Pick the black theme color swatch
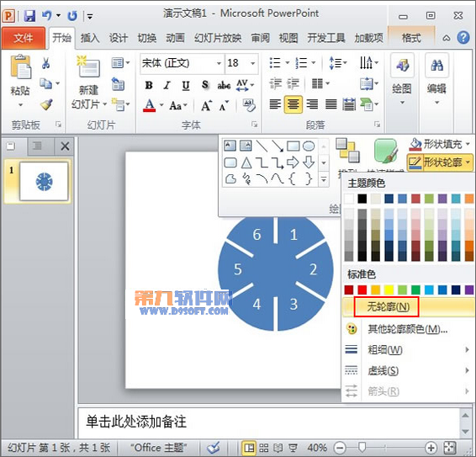Viewport: 476px width, 457px height. 362,199
